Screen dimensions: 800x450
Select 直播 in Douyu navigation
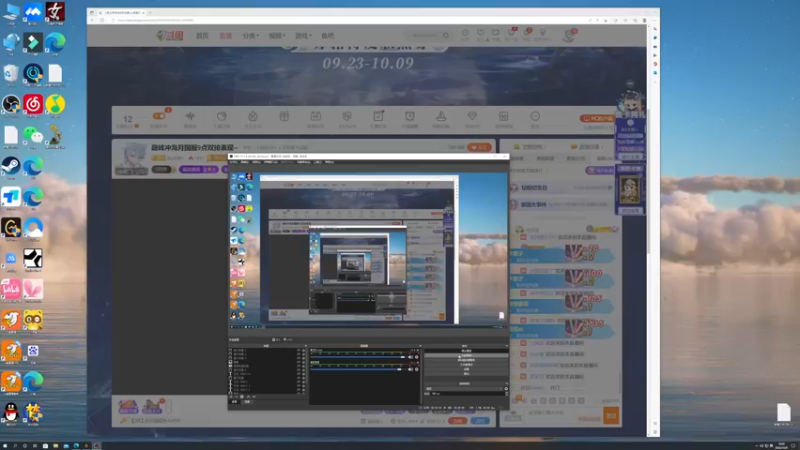[x=226, y=36]
